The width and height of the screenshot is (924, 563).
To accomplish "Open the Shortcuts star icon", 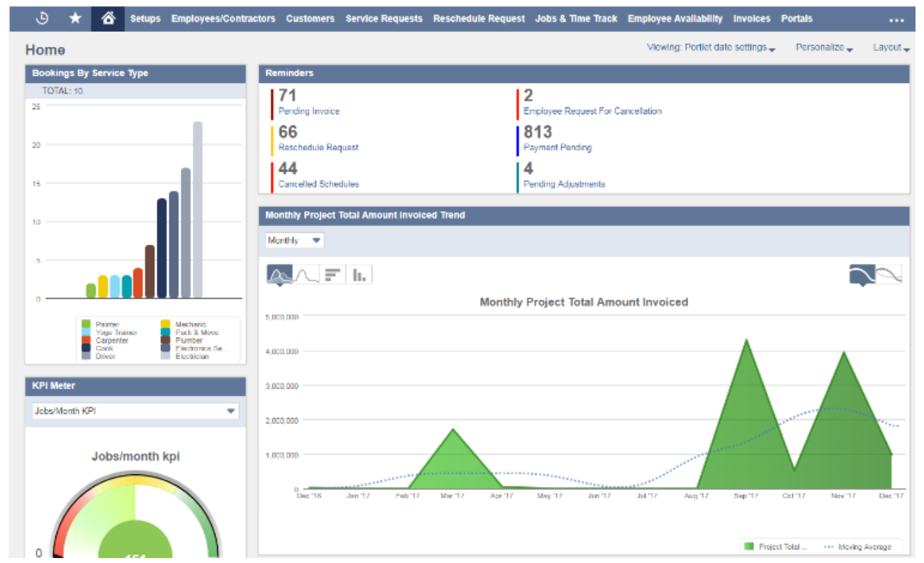I will point(75,19).
